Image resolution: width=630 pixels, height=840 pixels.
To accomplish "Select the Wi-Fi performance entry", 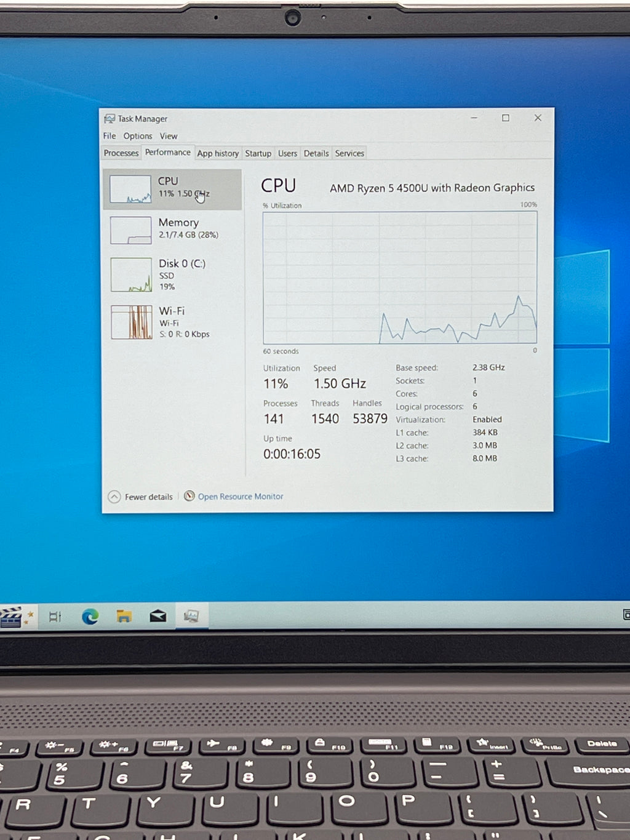I will point(172,322).
